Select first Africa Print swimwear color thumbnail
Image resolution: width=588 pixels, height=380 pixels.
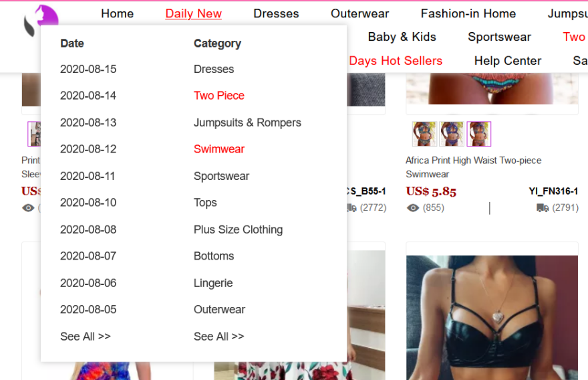[x=424, y=134]
